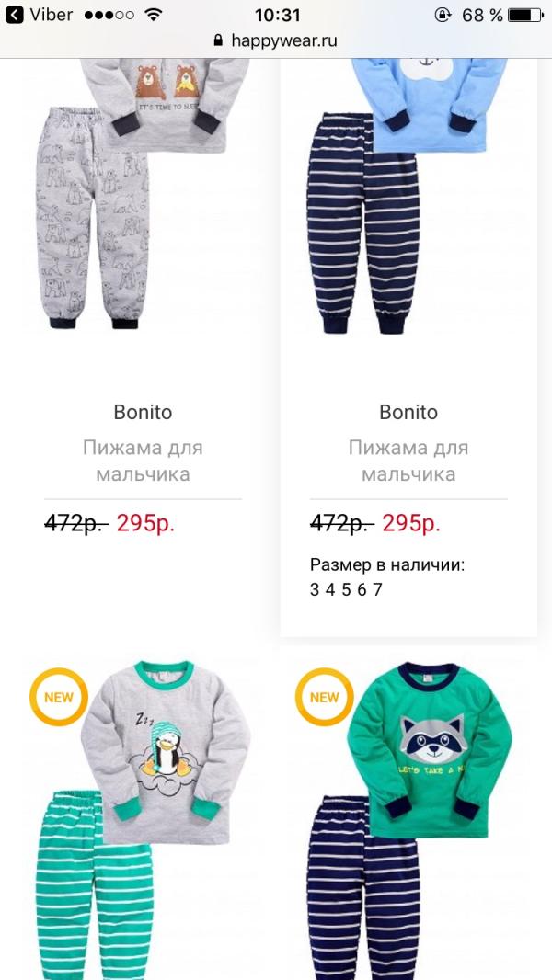Tap the Wi-Fi icon in the status bar
Image resolution: width=552 pixels, height=980 pixels.
pos(153,16)
